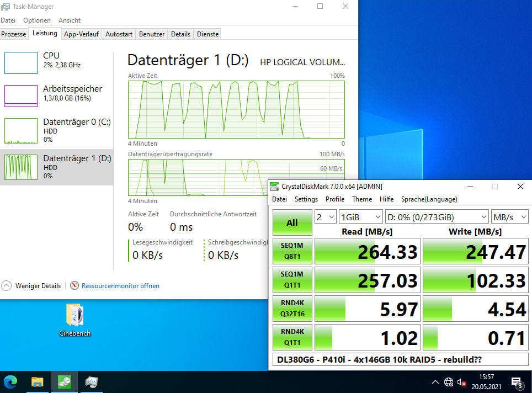Switch to CrystalDiskMark taskbar icon
Image resolution: width=532 pixels, height=393 pixels.
coord(65,382)
